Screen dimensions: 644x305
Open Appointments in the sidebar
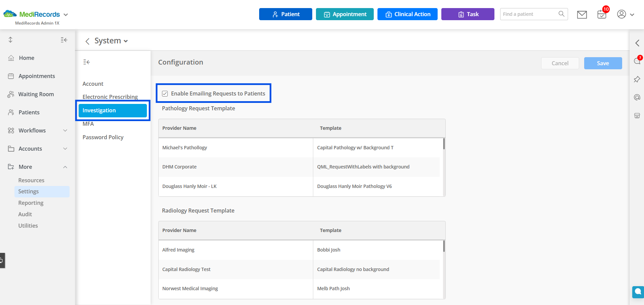37,76
